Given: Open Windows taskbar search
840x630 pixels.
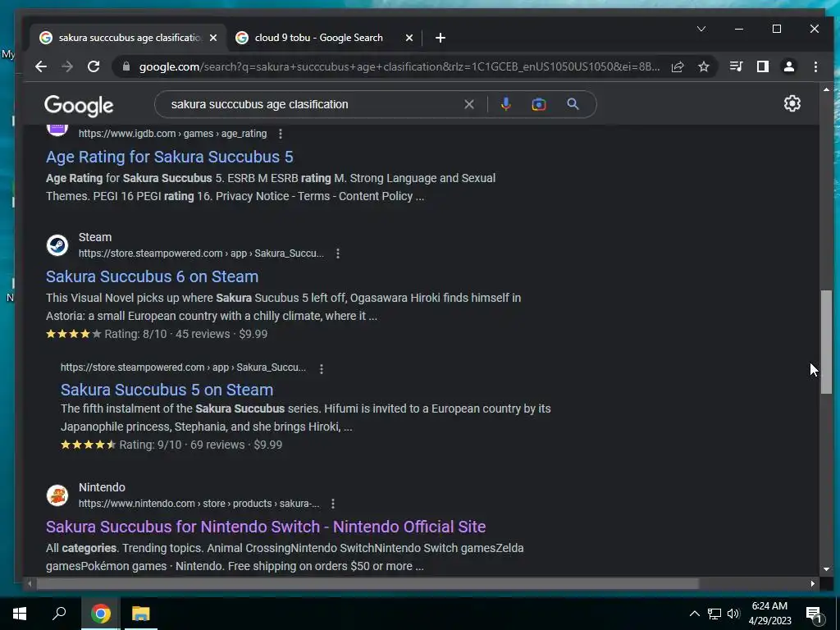Looking at the screenshot, I should coord(59,614).
